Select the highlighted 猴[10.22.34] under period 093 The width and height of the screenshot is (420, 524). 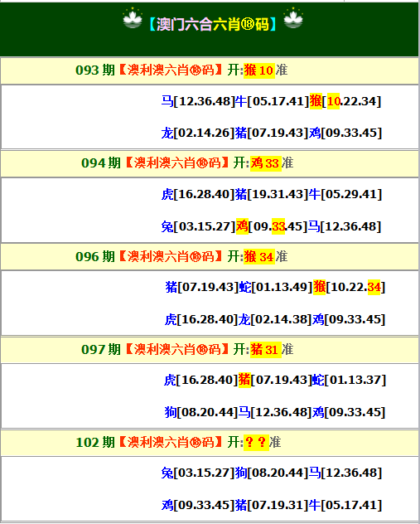345,101
